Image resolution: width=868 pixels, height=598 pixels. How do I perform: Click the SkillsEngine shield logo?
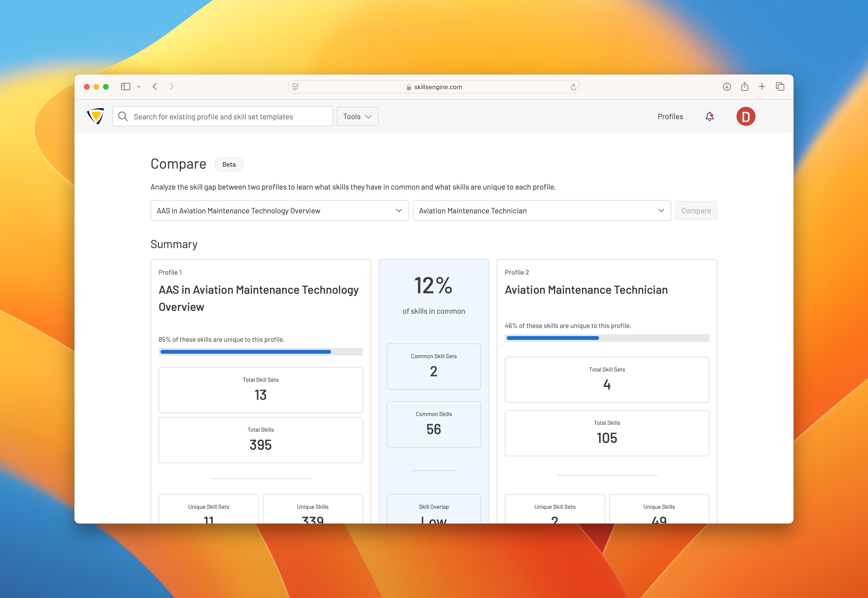click(96, 116)
